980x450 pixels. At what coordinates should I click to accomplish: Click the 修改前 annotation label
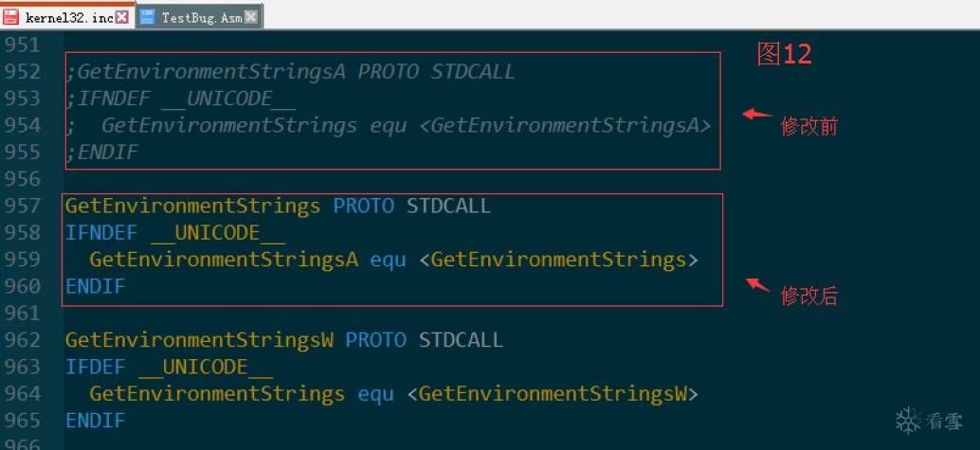click(808, 127)
